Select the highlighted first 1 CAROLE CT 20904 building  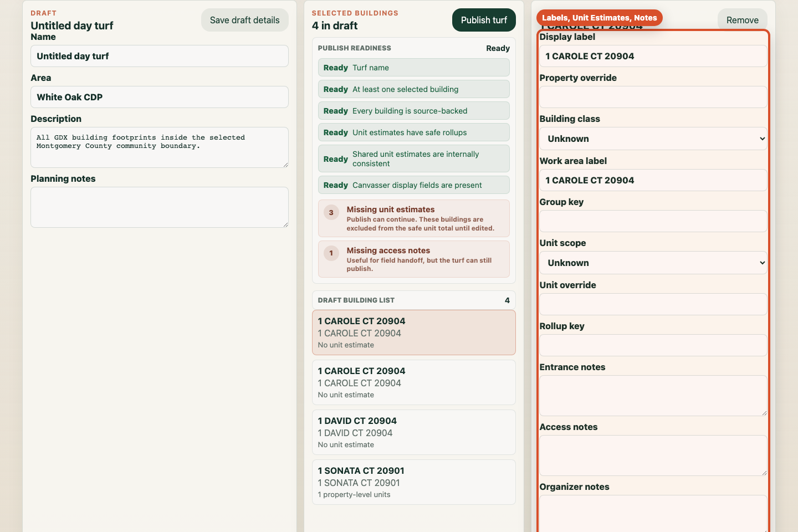(x=414, y=332)
